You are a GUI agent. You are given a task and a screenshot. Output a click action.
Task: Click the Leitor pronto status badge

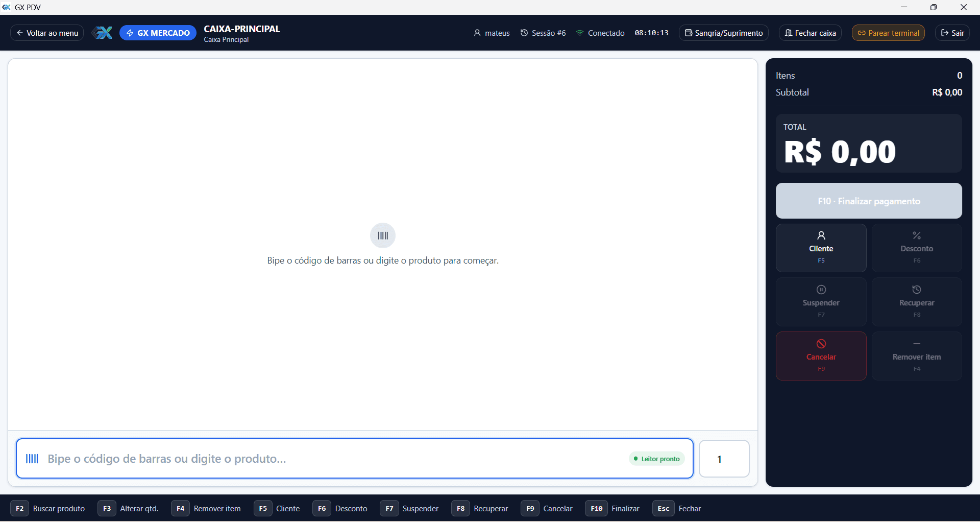pyautogui.click(x=656, y=459)
